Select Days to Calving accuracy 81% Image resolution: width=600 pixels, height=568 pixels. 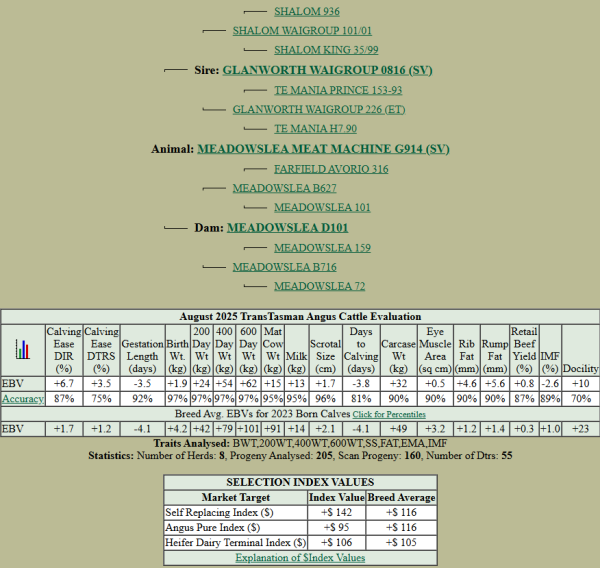click(361, 399)
